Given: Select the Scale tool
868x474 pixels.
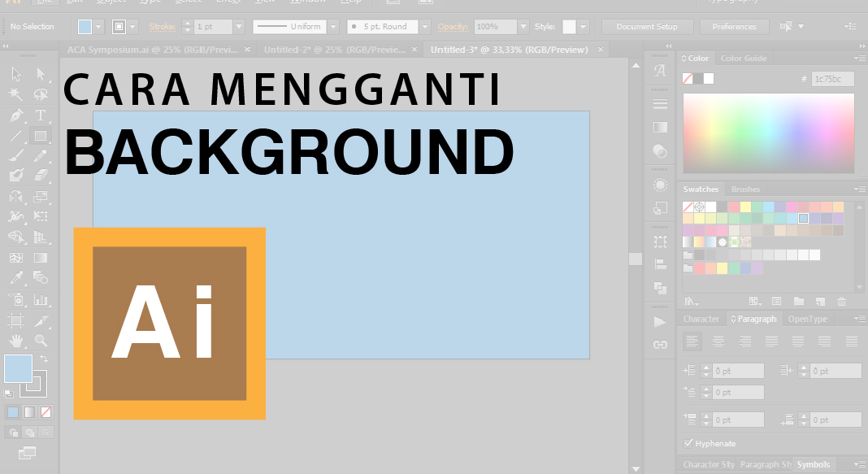Looking at the screenshot, I should pos(41,197).
